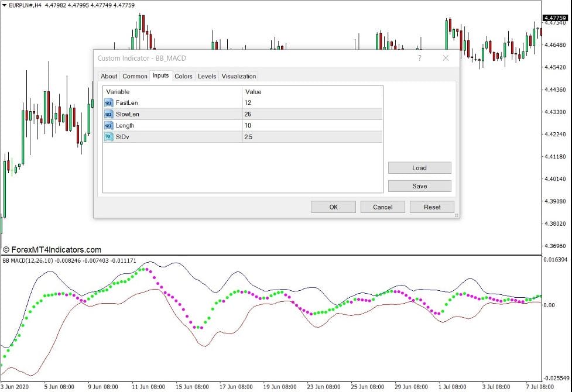572x392 pixels.
Task: Switch to the Visualization tab
Action: (x=238, y=76)
